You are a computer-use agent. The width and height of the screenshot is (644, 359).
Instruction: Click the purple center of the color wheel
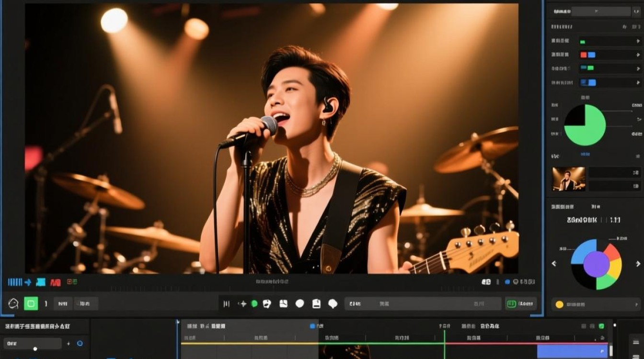596,264
